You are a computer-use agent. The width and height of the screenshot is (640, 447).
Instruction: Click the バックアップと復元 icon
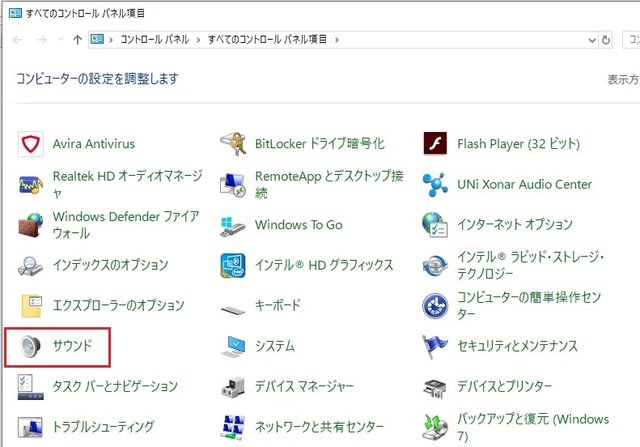pyautogui.click(x=435, y=427)
